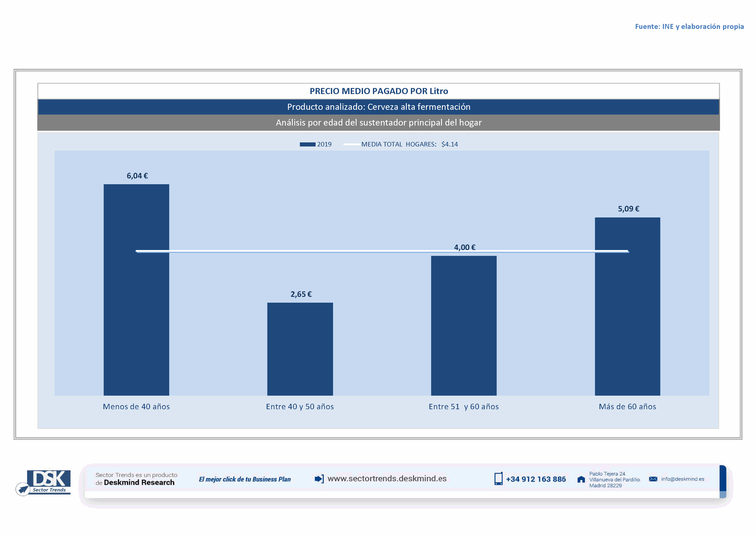Click the info@deskmind.es email address
Screen dimensions: 756x535
(682, 479)
